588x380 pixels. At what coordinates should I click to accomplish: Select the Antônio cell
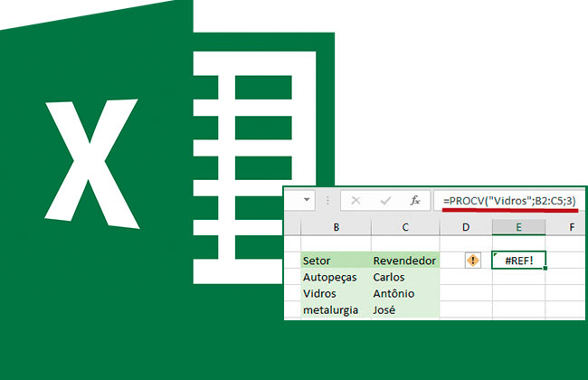(405, 293)
